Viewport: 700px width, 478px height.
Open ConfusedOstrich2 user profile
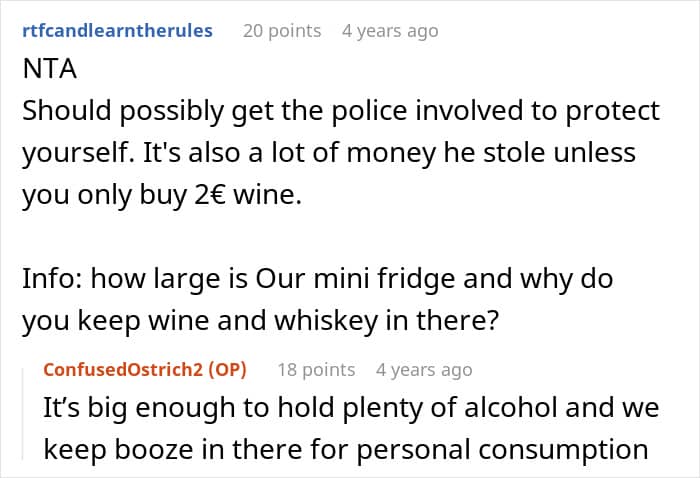click(123, 370)
